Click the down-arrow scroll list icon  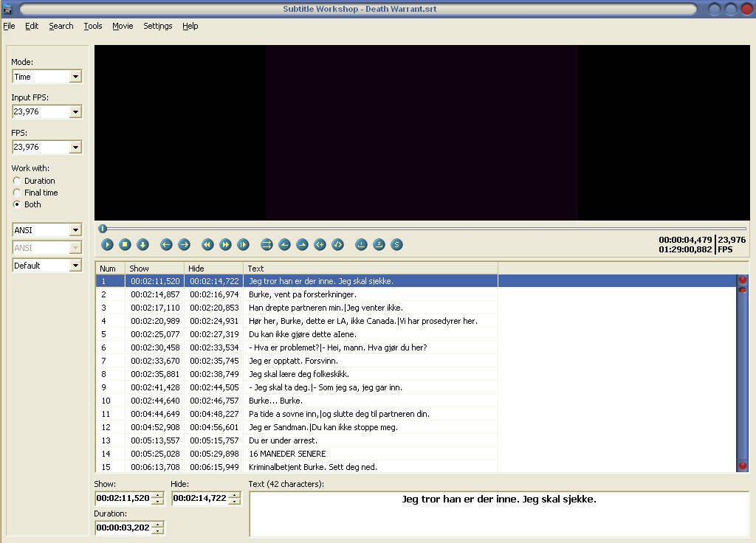tap(143, 244)
